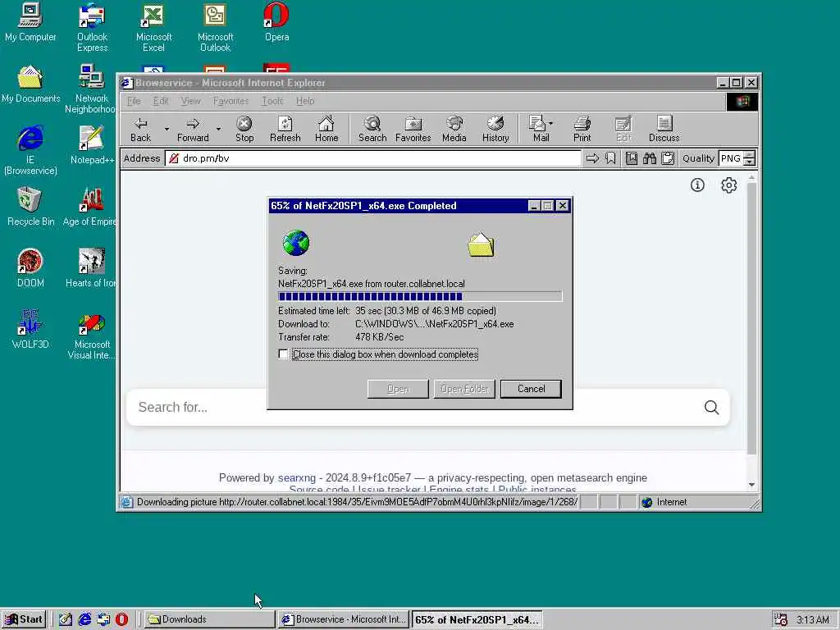
Task: Open the Opera desktop shortcut
Action: (x=276, y=22)
